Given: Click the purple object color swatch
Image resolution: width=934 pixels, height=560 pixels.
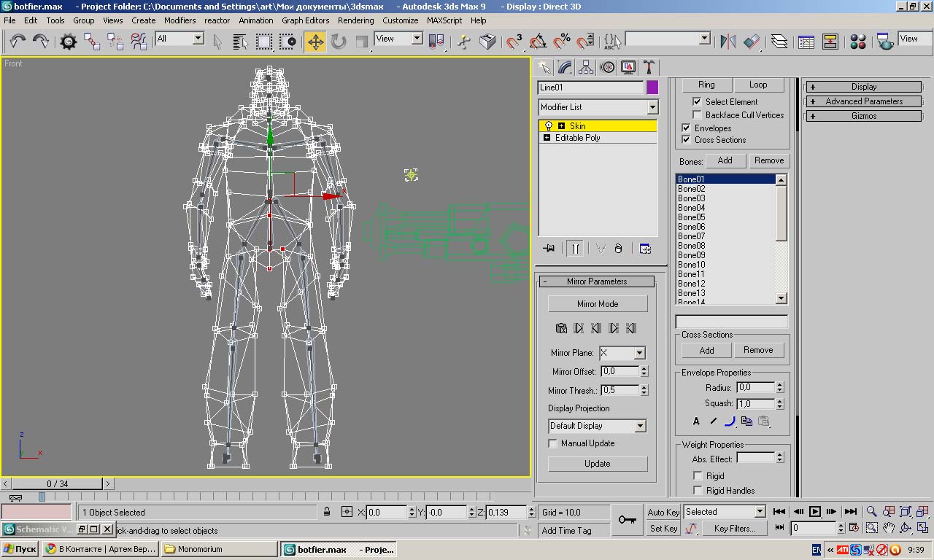Looking at the screenshot, I should pos(652,87).
